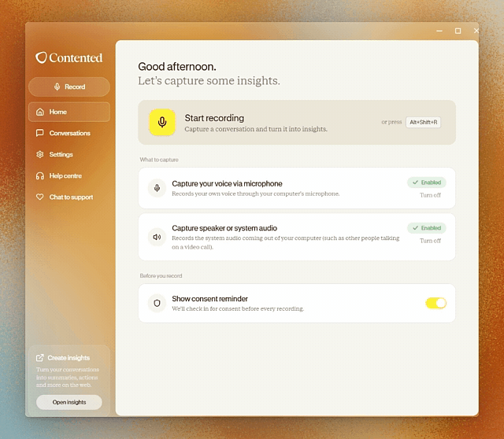Click the 'Before you record' section label

pyautogui.click(x=161, y=276)
